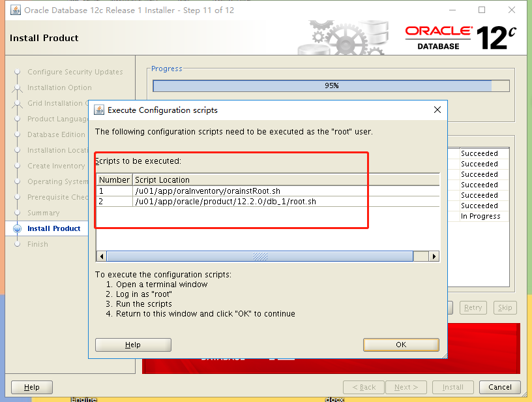Minimize the installer window
This screenshot has width=532, height=402.
tap(452, 10)
